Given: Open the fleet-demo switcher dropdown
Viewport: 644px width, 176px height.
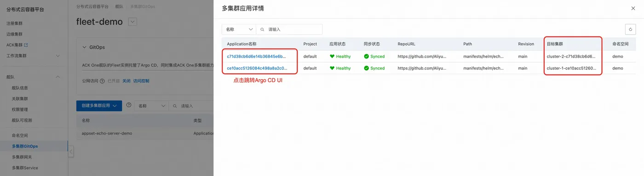Looking at the screenshot, I should (132, 22).
